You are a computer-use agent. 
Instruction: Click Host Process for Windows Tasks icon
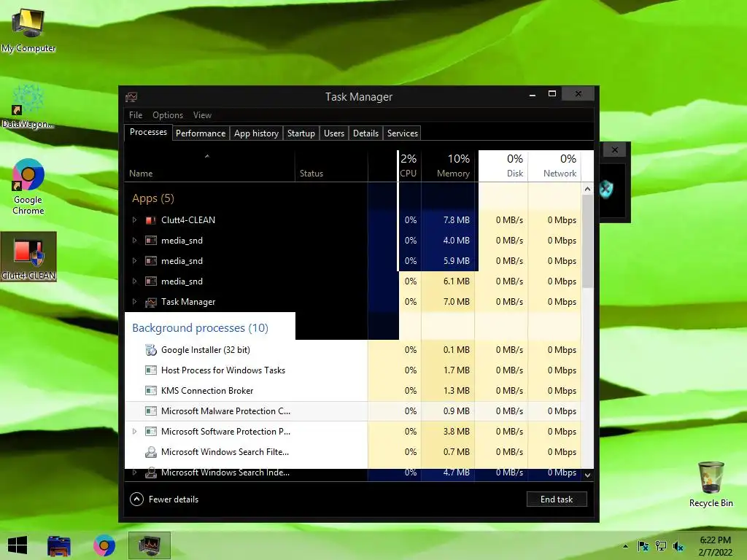[150, 370]
